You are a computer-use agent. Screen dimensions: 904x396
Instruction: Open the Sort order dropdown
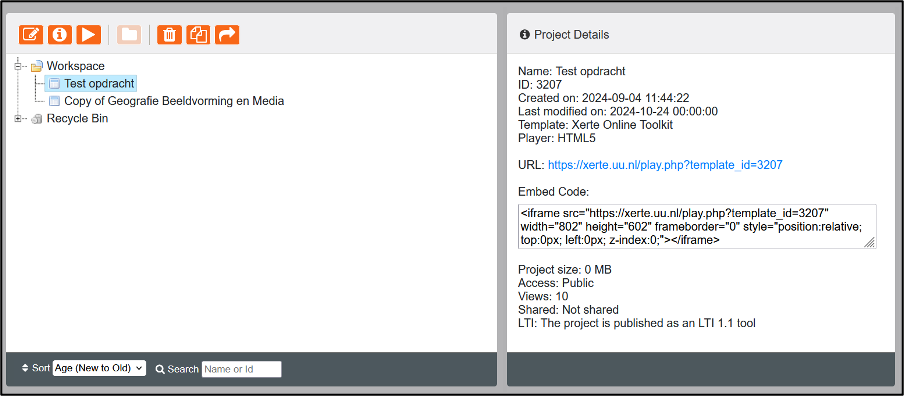99,368
